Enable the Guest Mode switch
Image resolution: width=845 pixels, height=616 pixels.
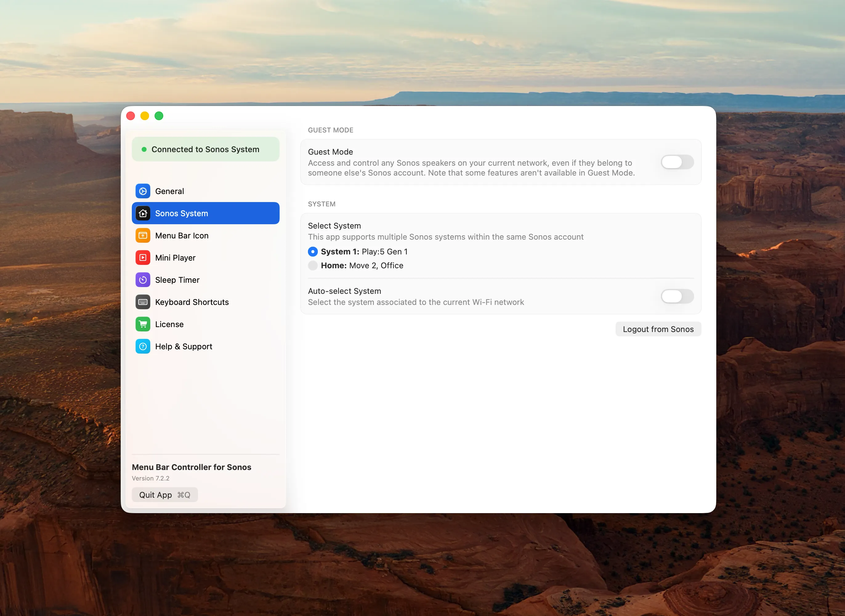click(677, 162)
